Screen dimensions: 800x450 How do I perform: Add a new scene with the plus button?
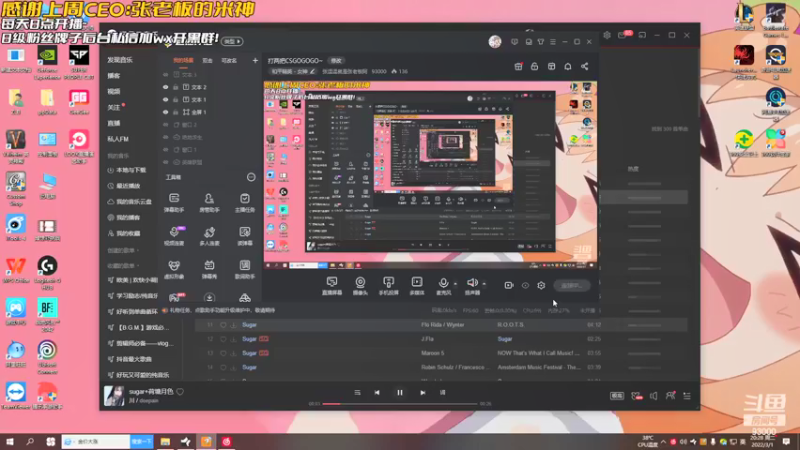255,61
